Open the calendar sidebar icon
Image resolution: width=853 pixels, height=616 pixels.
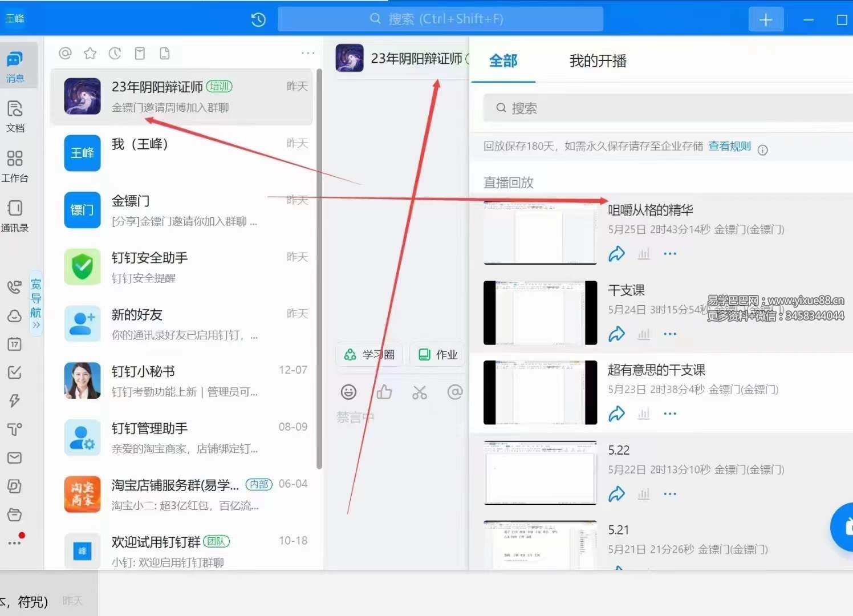click(14, 344)
